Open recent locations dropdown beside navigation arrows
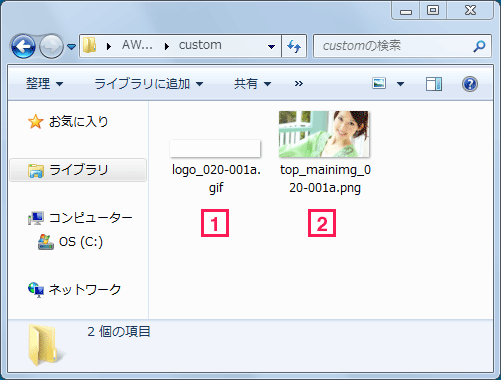Image resolution: width=501 pixels, height=380 pixels. point(71,46)
